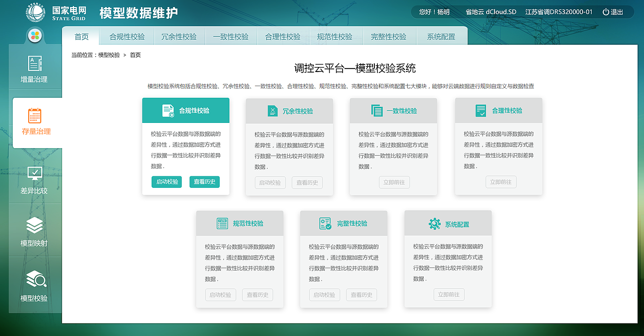Viewport: 644px width, 336px height.
Task: Click 模型校验 in the breadcrumb path
Action: click(110, 55)
